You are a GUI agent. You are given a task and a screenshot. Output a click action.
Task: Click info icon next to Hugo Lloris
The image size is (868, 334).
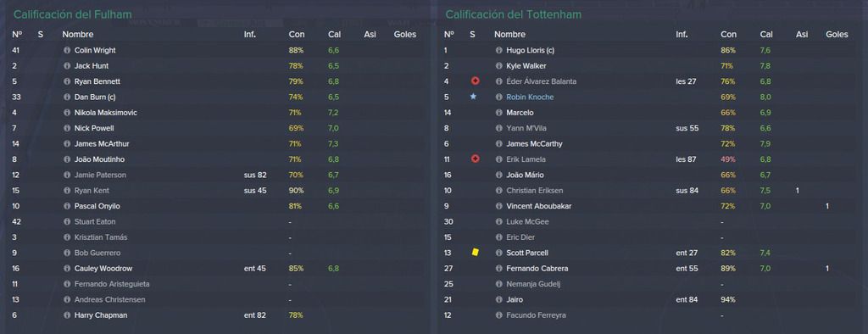click(x=498, y=50)
